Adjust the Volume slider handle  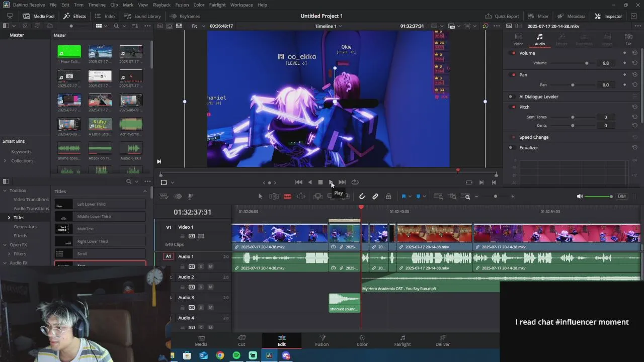pyautogui.click(x=587, y=63)
